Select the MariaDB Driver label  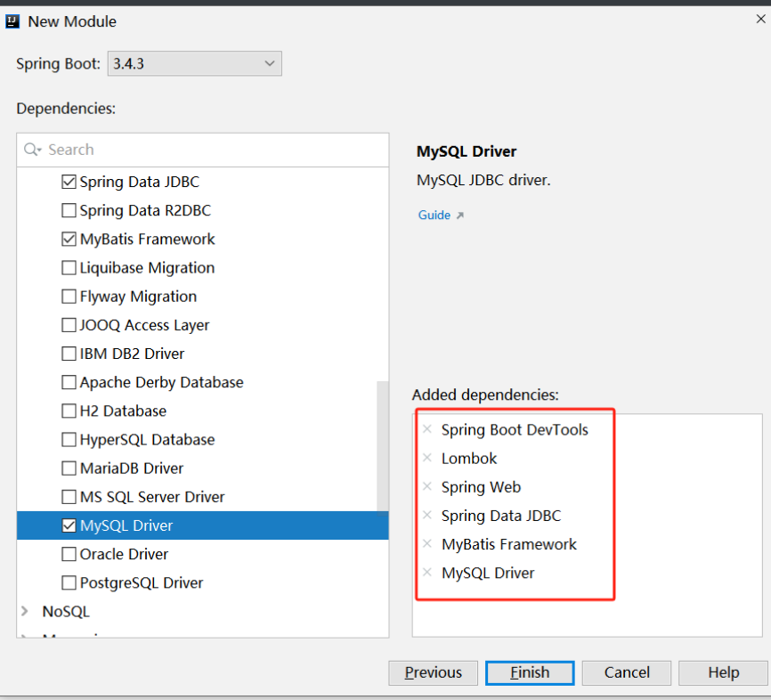coord(132,468)
